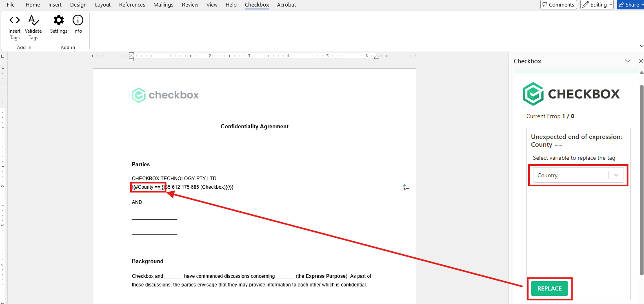
Task: Switch to the Mailings tab
Action: click(x=163, y=4)
